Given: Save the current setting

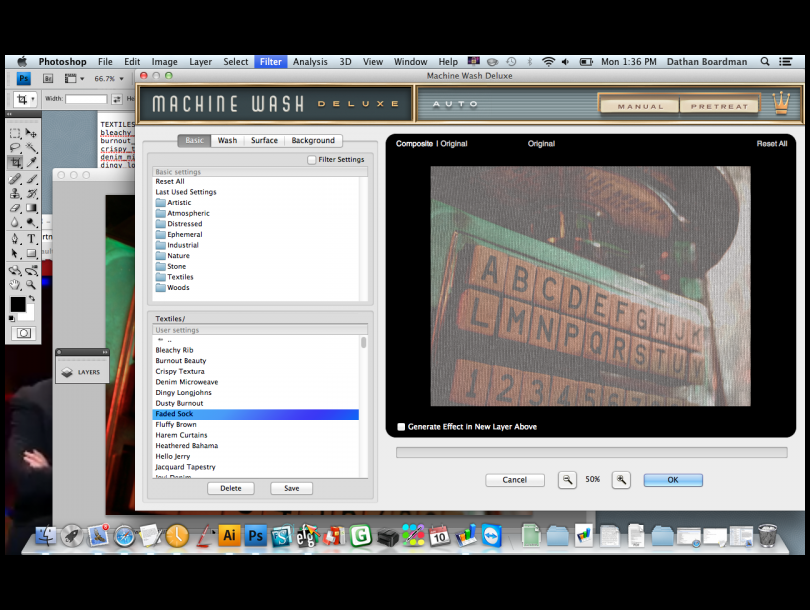Looking at the screenshot, I should point(291,488).
